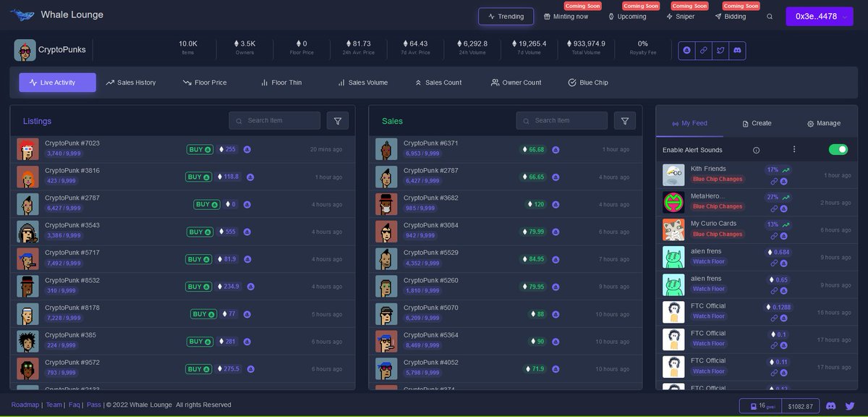Buy CryptoPunk #385 listed at 281
868x417 pixels.
coord(200,342)
